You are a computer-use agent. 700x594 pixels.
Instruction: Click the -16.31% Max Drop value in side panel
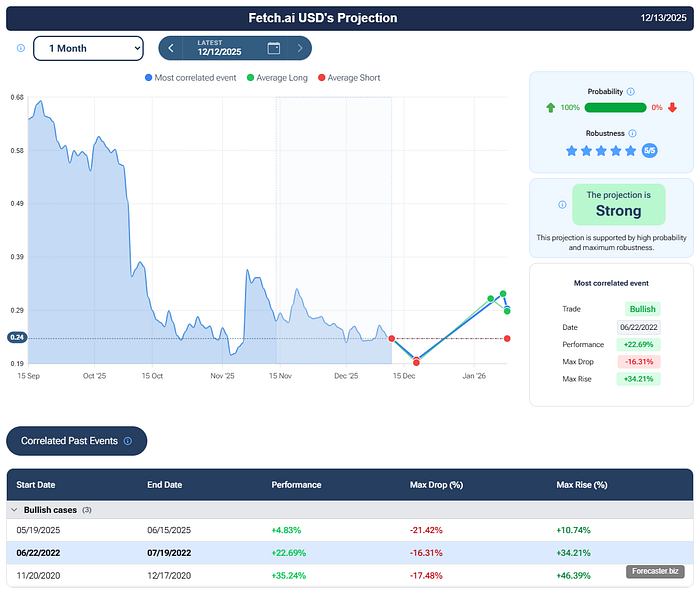639,361
